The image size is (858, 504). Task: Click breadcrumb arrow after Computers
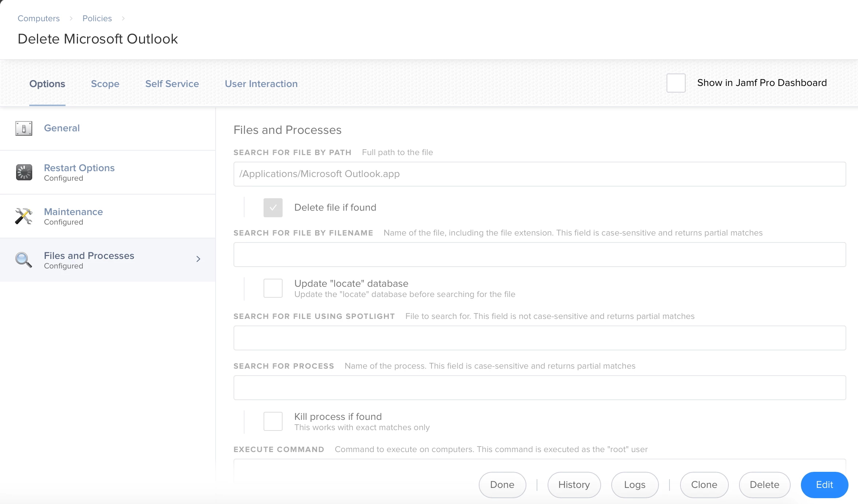point(71,18)
